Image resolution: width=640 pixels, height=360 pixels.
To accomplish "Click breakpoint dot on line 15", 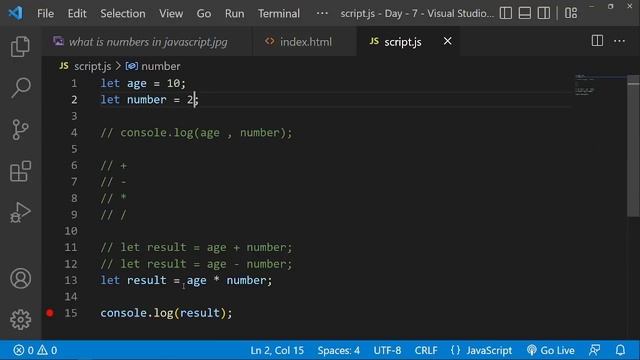I will point(50,313).
